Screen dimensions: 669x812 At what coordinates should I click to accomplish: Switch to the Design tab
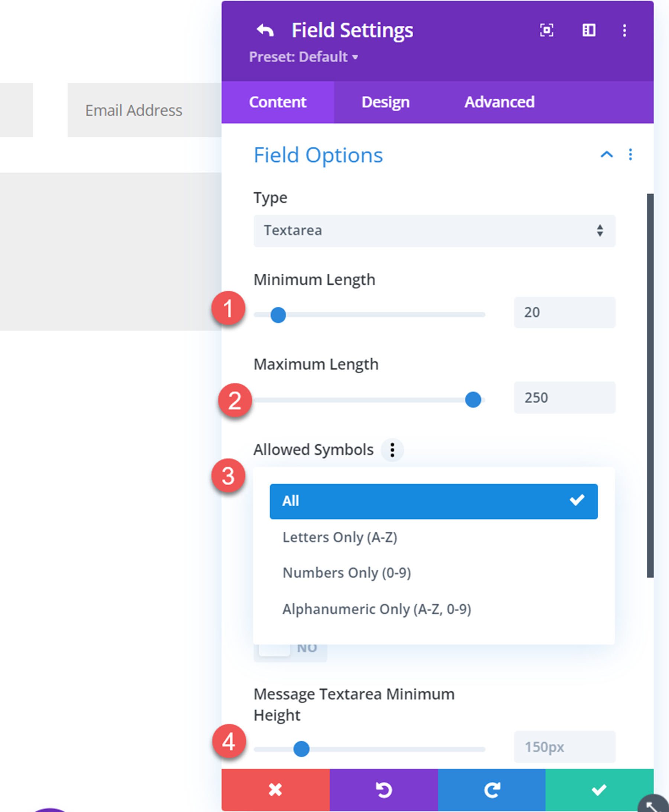click(385, 102)
